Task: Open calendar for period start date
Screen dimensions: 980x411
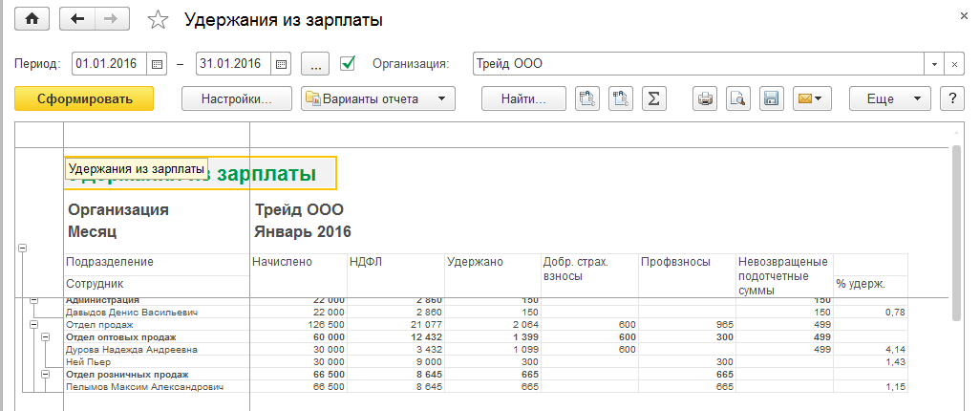Action: [157, 63]
